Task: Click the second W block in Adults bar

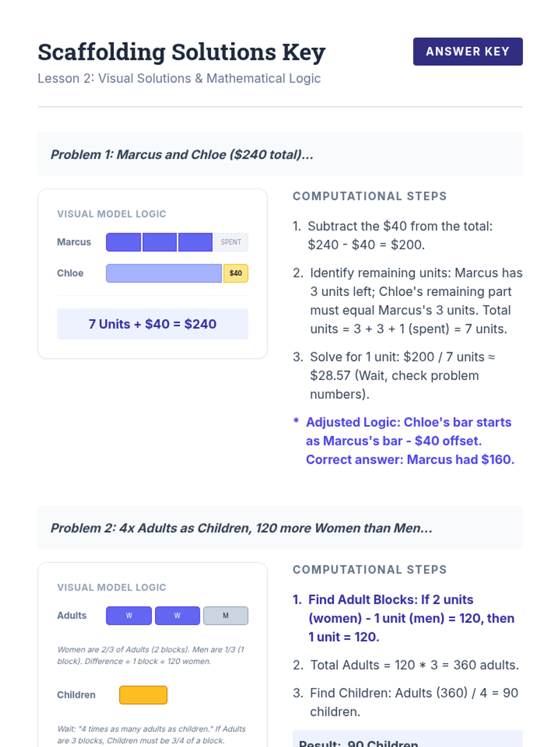Action: pos(177,616)
